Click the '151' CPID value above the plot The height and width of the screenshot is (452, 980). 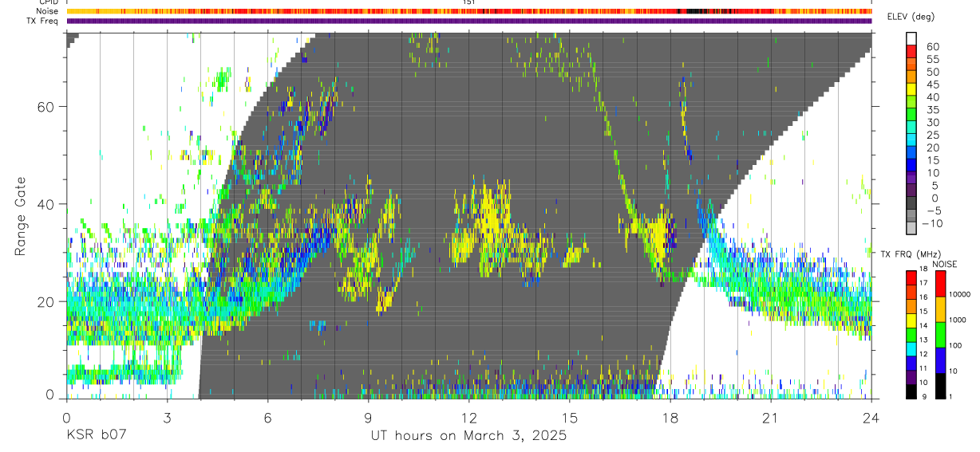tap(469, 2)
